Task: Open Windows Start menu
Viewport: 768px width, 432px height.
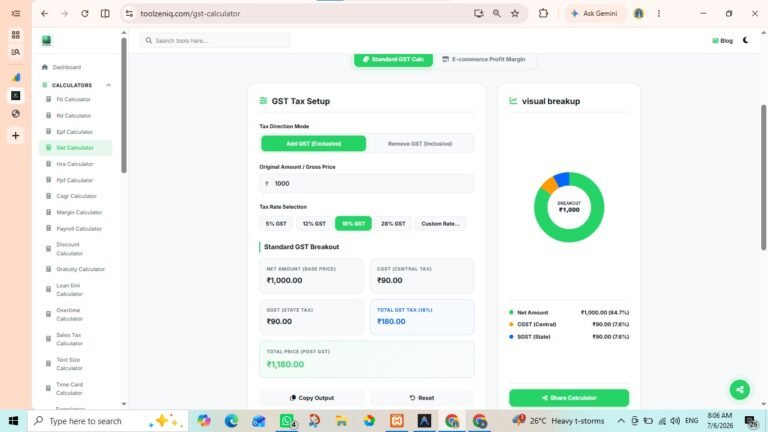Action: click(x=13, y=421)
